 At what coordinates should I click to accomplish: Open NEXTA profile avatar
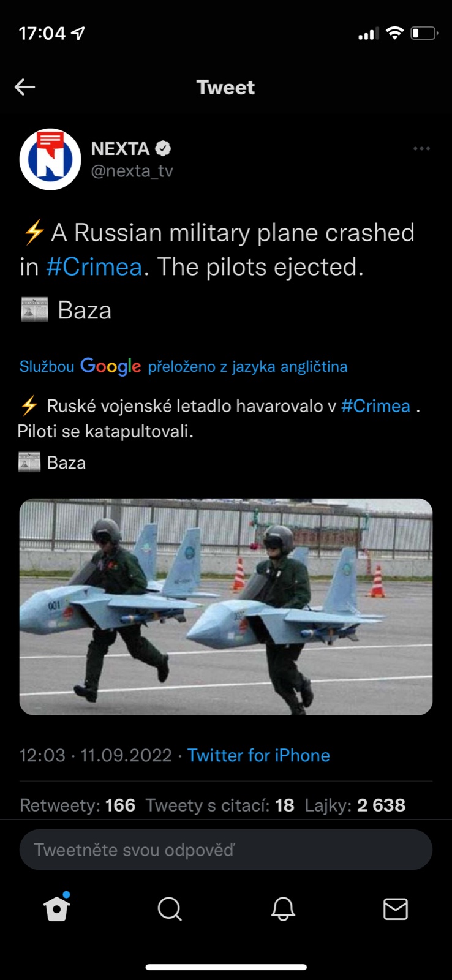(50, 159)
